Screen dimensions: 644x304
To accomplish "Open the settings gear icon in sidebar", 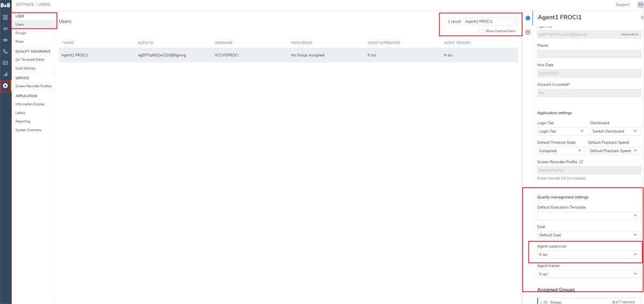I will coord(5,86).
